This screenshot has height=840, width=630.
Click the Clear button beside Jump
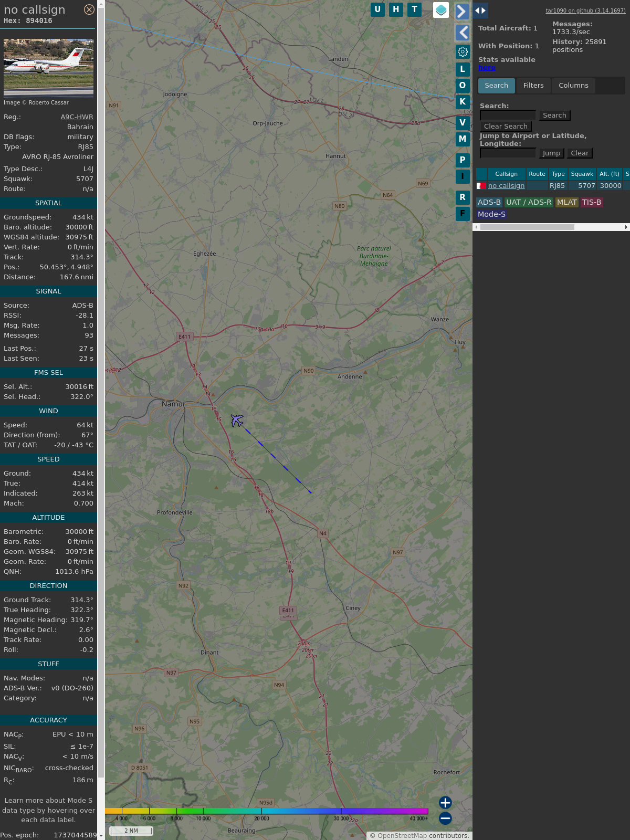point(580,153)
